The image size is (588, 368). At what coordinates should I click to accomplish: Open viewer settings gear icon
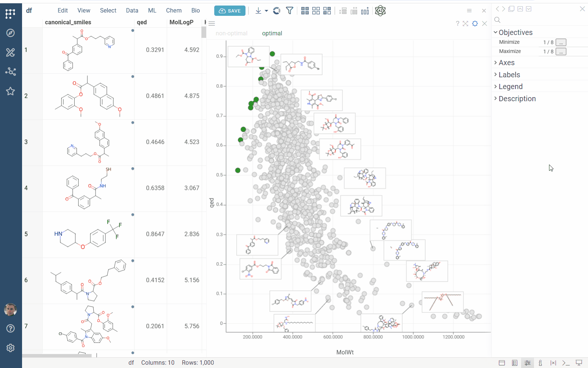[475, 24]
